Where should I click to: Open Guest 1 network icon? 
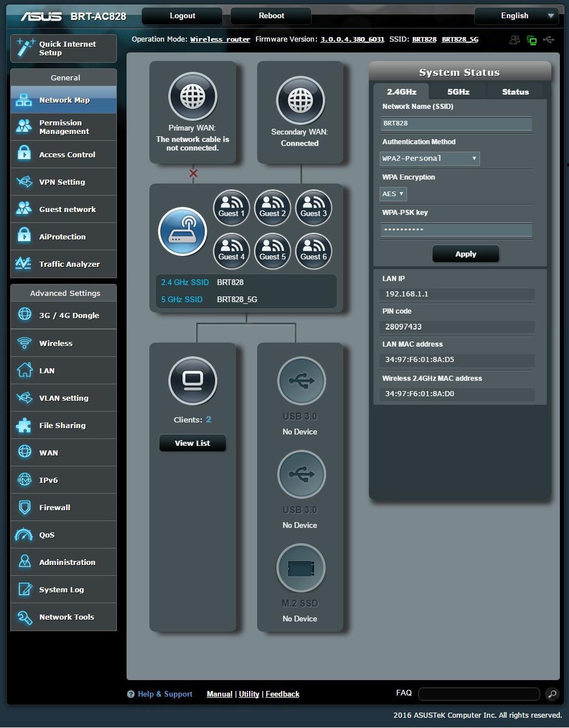pyautogui.click(x=231, y=209)
